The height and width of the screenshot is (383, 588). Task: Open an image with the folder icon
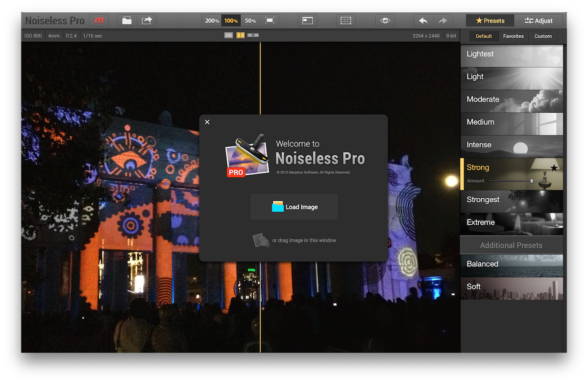click(127, 21)
